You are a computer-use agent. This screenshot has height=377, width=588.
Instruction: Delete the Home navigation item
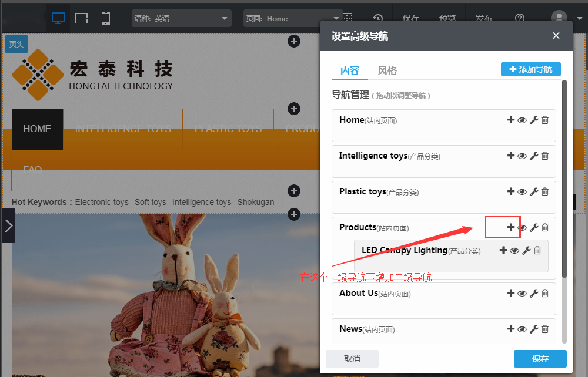545,120
